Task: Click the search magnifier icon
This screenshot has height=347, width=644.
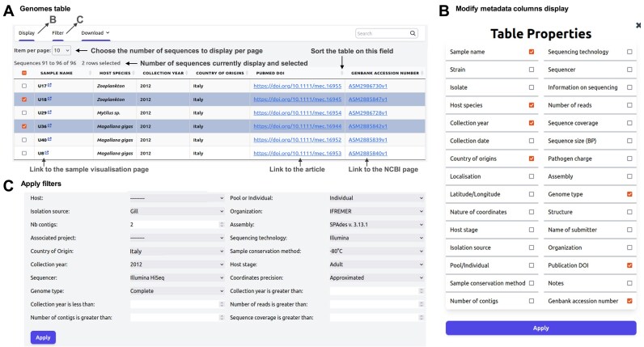Action: [413, 33]
